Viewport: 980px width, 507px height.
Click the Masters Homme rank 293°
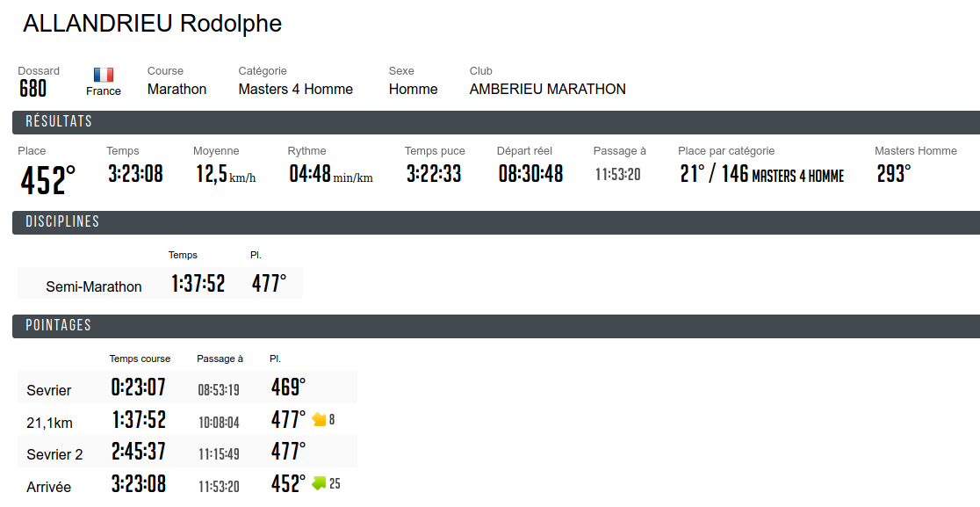[x=894, y=174]
